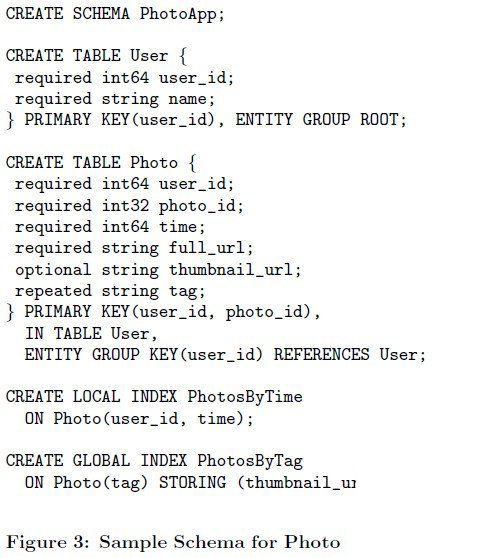Screen dimensions: 497x558
Task: Click optional string thumbnail_url line
Action: [158, 270]
